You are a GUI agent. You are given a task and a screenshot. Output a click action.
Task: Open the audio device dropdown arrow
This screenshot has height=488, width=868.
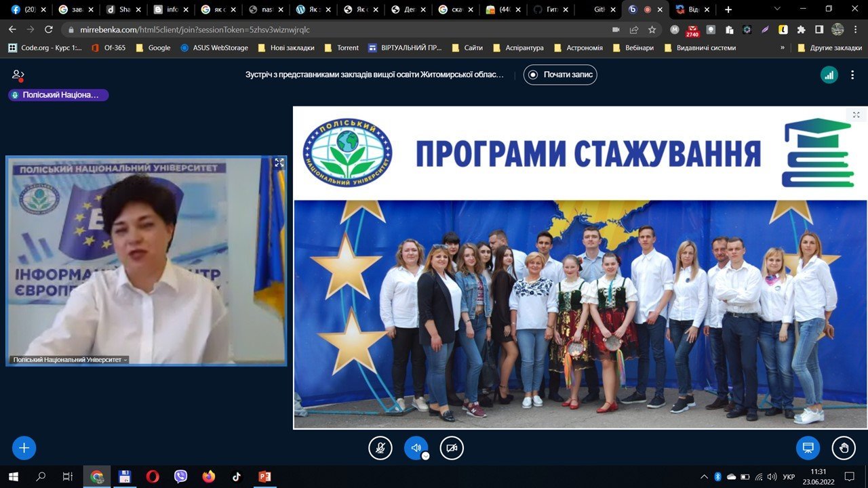pos(426,456)
